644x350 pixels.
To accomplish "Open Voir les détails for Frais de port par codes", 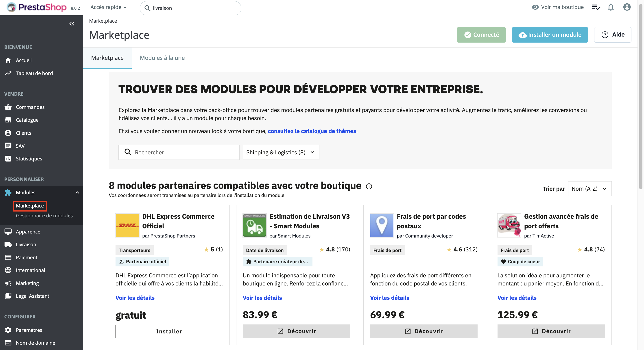I will point(389,298).
